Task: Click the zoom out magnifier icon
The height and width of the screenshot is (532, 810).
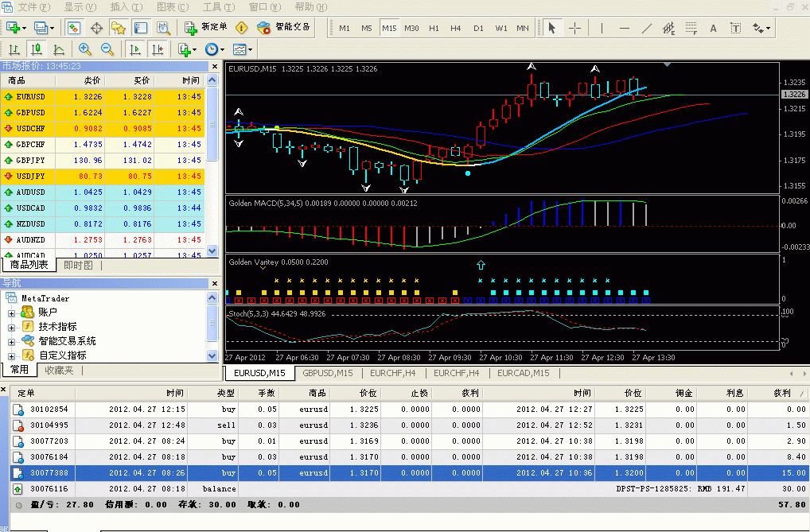Action: pyautogui.click(x=107, y=49)
